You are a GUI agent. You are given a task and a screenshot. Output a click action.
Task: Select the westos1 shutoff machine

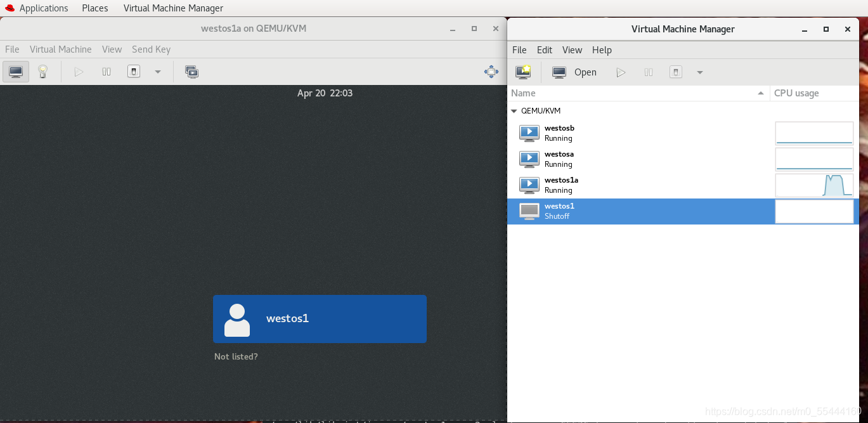(x=683, y=211)
